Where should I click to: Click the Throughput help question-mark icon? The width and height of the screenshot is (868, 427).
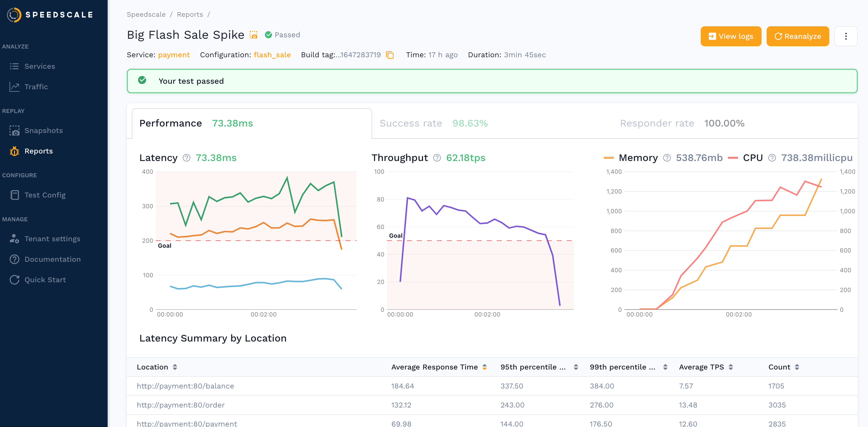tap(437, 158)
